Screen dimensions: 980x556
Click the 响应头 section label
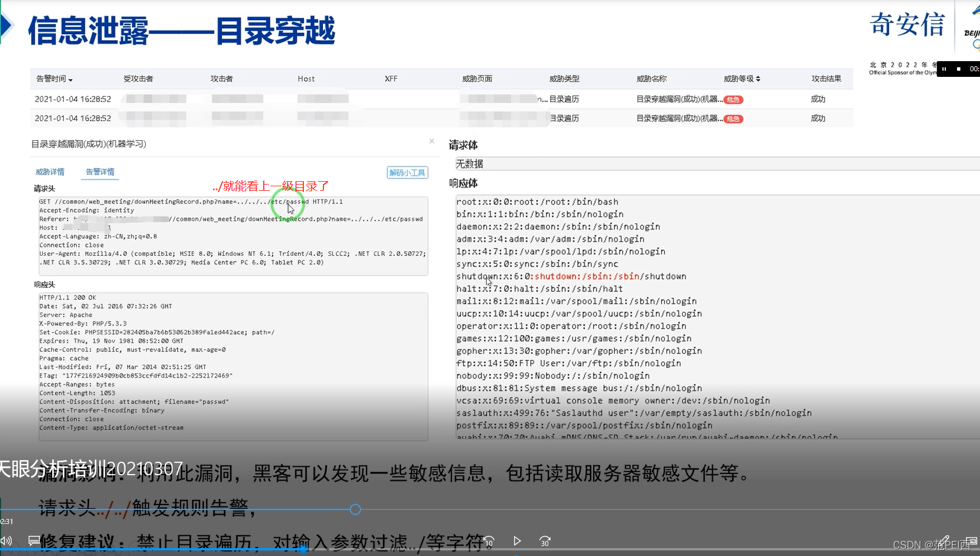point(44,284)
